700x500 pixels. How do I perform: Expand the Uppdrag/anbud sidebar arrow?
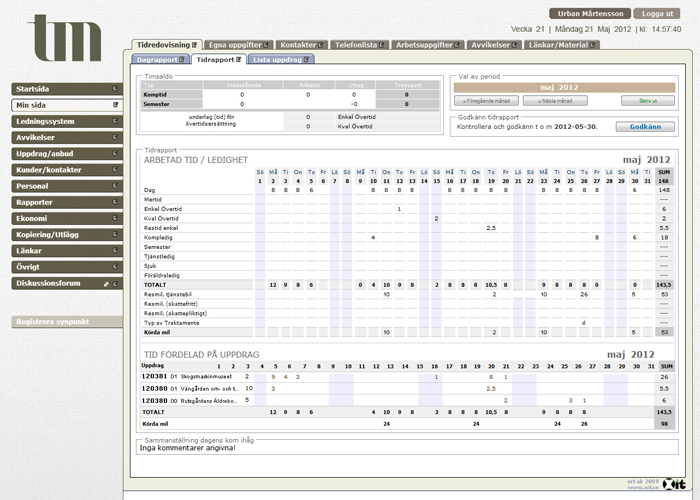point(115,154)
